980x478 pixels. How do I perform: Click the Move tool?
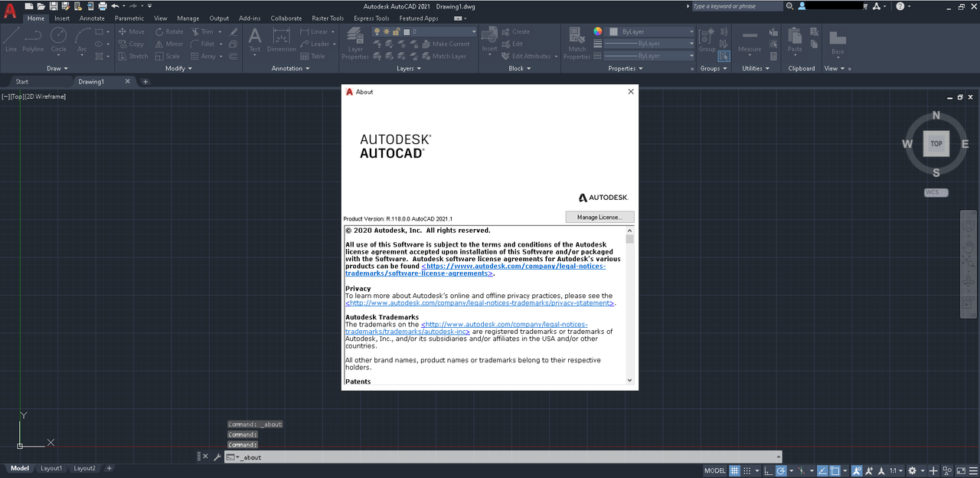coord(132,32)
